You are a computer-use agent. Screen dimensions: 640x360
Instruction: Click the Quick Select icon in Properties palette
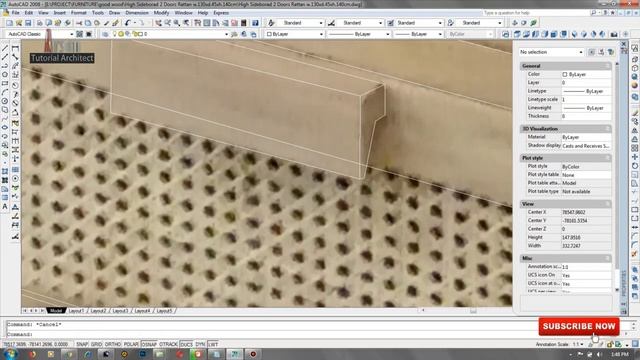610,52
